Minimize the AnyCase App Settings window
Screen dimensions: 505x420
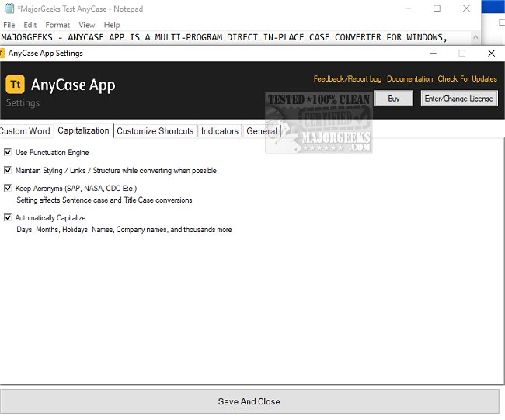coord(433,54)
